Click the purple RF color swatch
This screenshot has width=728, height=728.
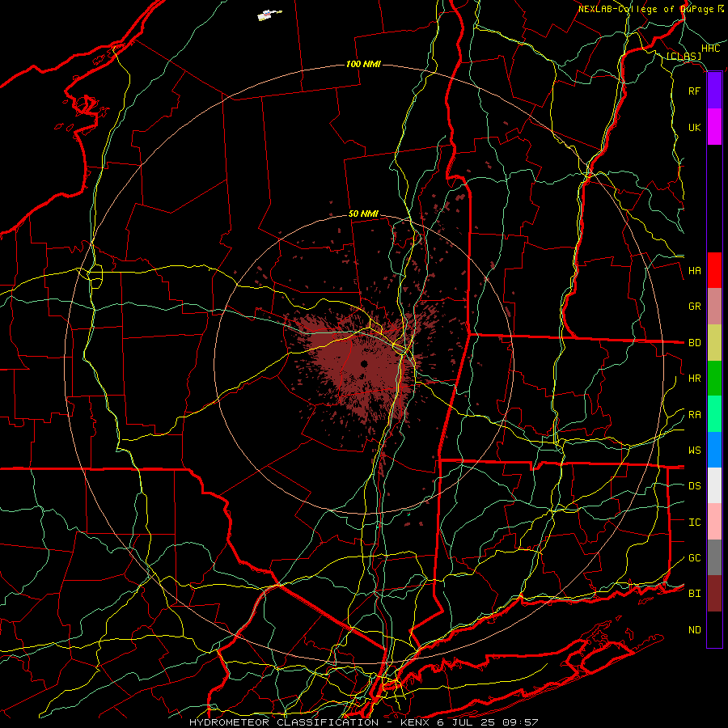tap(714, 91)
